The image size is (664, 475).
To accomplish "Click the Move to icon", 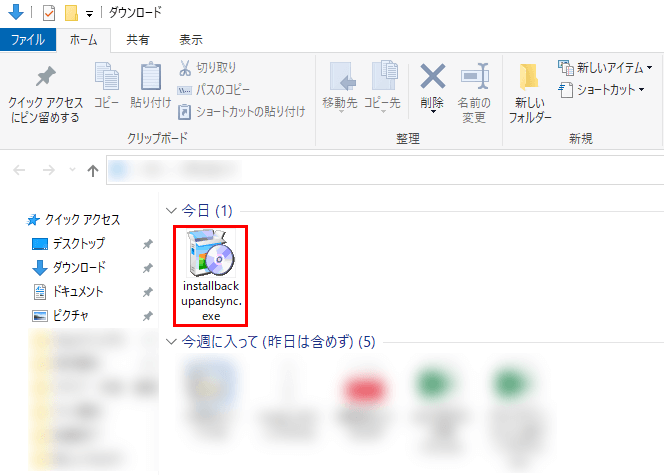I will click(x=342, y=79).
